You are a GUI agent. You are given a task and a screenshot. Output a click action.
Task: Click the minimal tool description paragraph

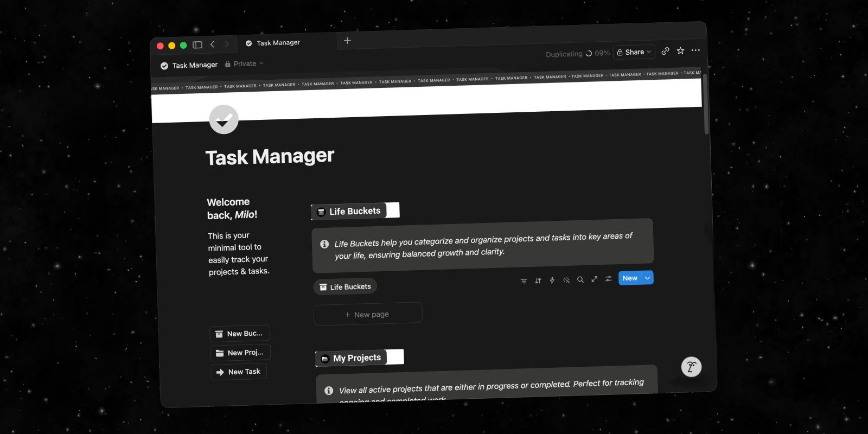(239, 253)
